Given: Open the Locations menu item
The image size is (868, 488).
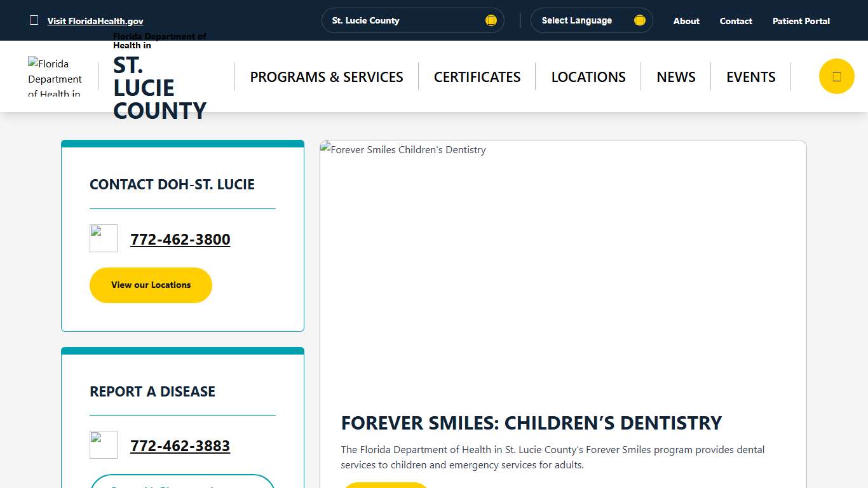Looking at the screenshot, I should (x=588, y=77).
